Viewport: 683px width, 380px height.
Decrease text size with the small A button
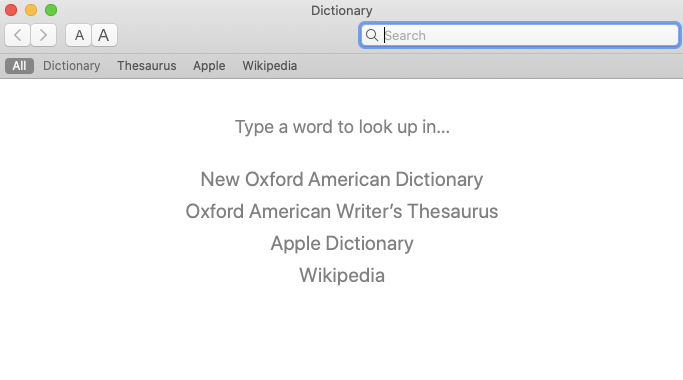click(x=78, y=35)
